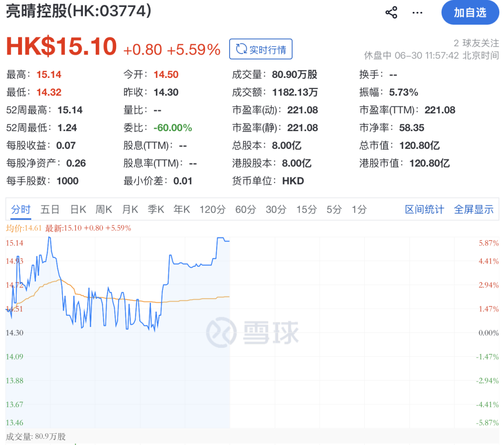
Task: Click the 14.30 price axis label
Action: (x=14, y=333)
